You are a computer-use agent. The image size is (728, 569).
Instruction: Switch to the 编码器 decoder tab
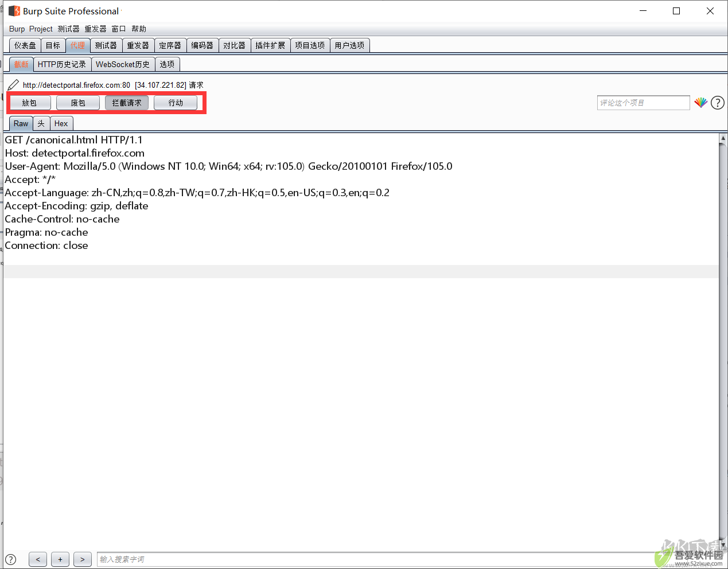click(x=203, y=45)
